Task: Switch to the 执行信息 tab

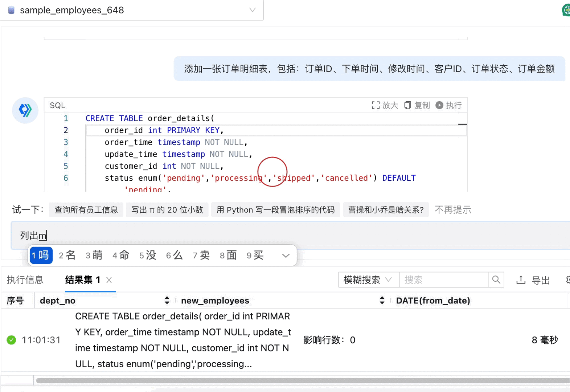Action: click(x=25, y=280)
